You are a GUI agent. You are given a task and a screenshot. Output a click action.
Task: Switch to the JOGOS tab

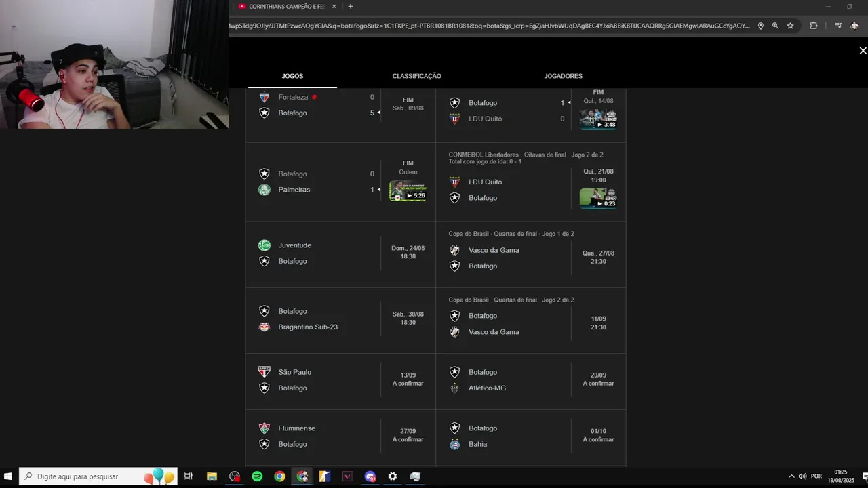click(292, 76)
